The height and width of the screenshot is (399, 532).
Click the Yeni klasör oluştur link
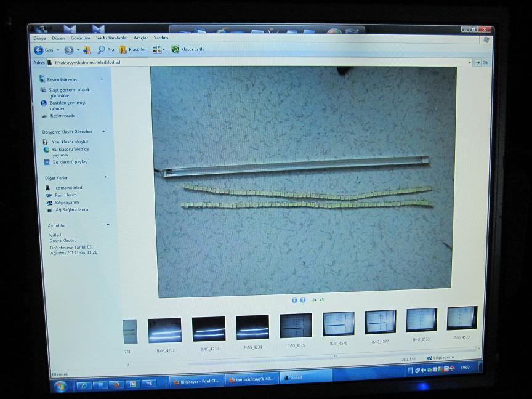pos(70,142)
